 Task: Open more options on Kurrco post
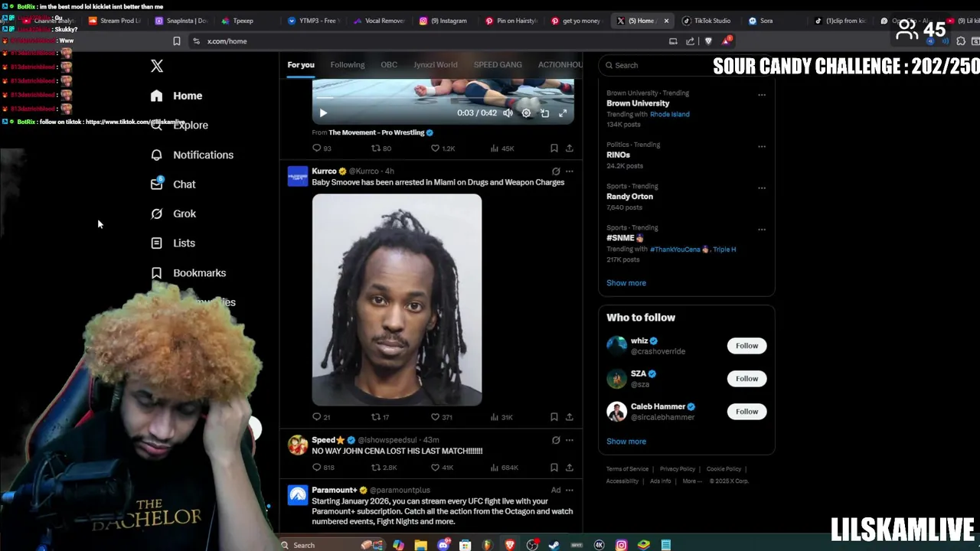point(569,171)
